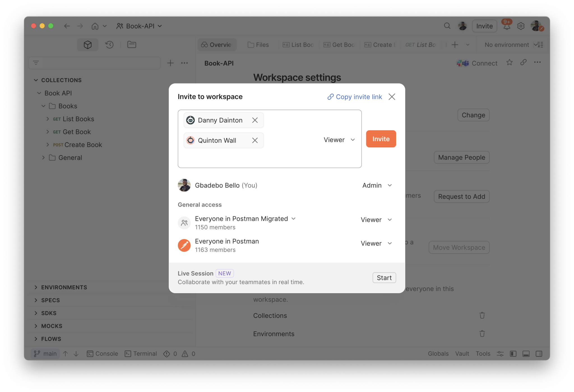
Task: Open the tab list dropdown chevron
Action: (468, 45)
